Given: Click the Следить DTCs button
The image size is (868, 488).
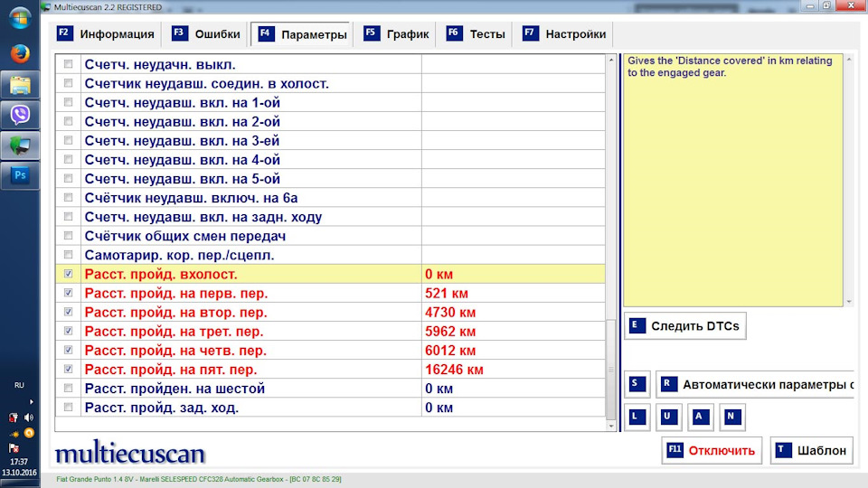Looking at the screenshot, I should tap(685, 326).
